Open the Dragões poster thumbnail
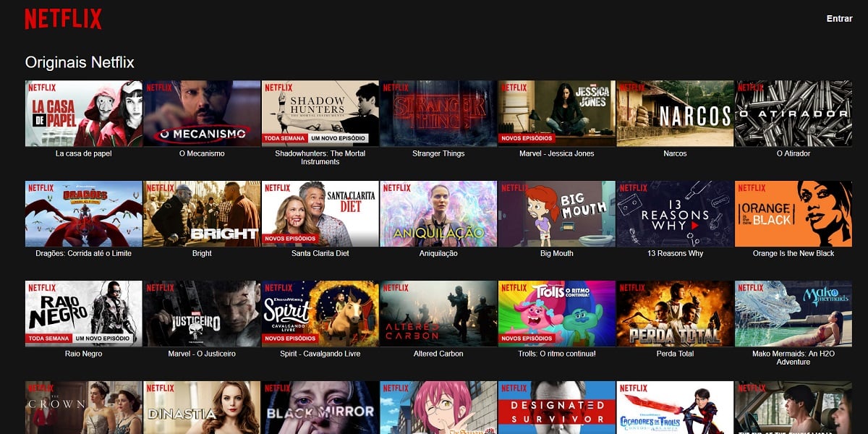This screenshot has width=868, height=434. [84, 214]
